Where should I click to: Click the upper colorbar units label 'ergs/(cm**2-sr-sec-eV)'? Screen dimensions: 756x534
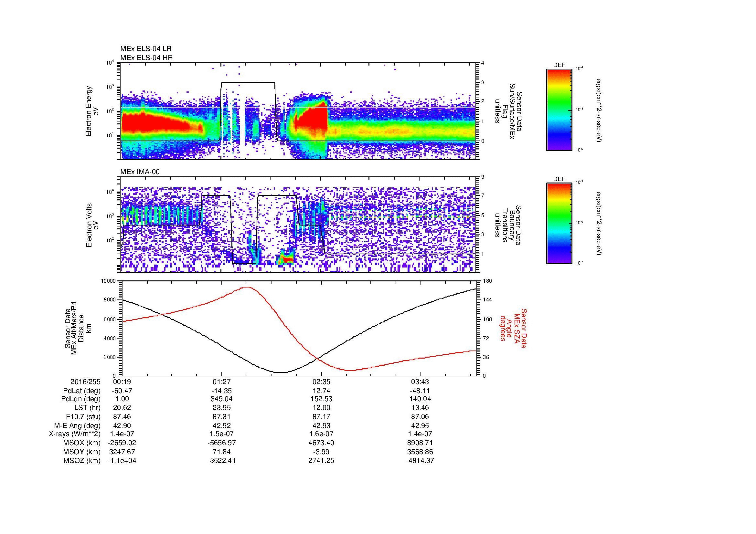click(599, 110)
